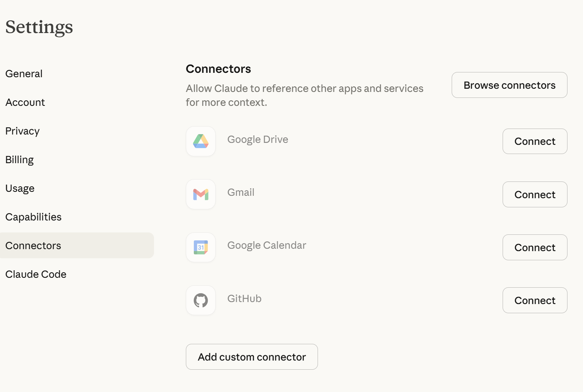Open the Claude Code settings section
Viewport: 583px width, 392px height.
pyautogui.click(x=36, y=274)
